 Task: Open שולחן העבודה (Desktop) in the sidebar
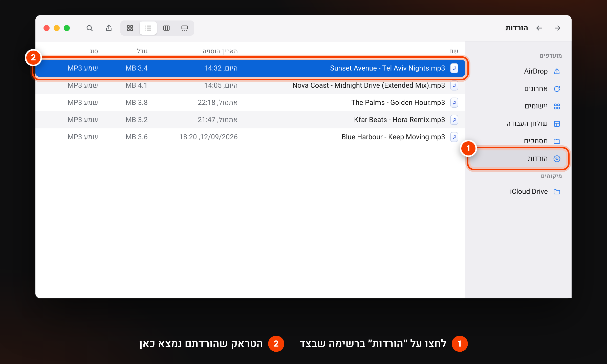(518, 124)
